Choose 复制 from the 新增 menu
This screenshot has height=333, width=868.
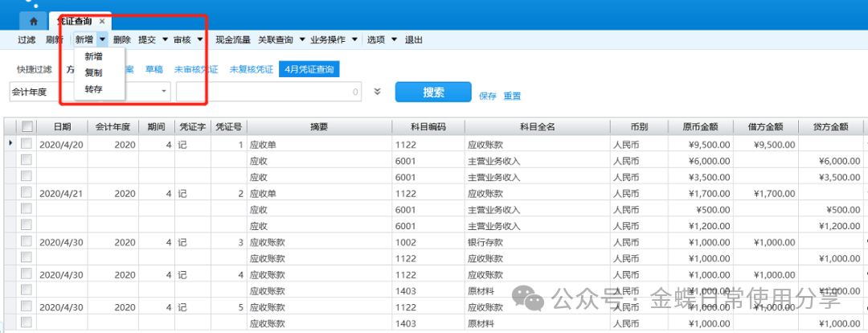[93, 72]
